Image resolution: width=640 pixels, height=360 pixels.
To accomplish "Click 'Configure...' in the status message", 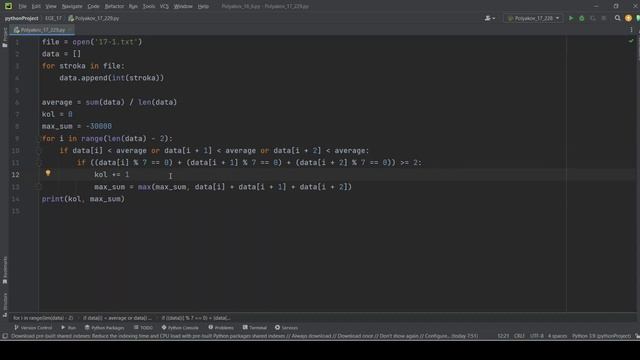I will tap(437, 336).
